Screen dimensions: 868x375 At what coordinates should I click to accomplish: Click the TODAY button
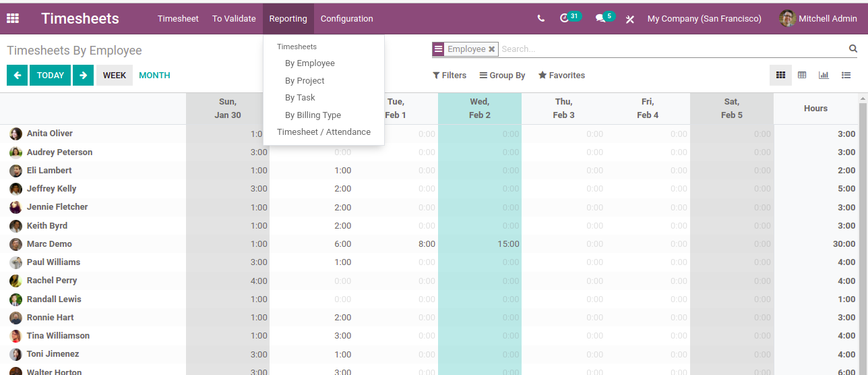[51, 75]
